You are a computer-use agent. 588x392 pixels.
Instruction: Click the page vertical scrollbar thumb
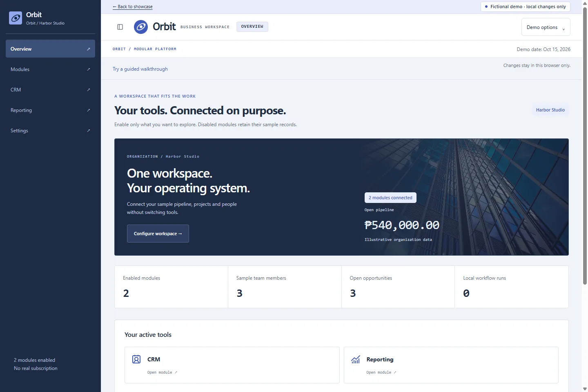585,145
